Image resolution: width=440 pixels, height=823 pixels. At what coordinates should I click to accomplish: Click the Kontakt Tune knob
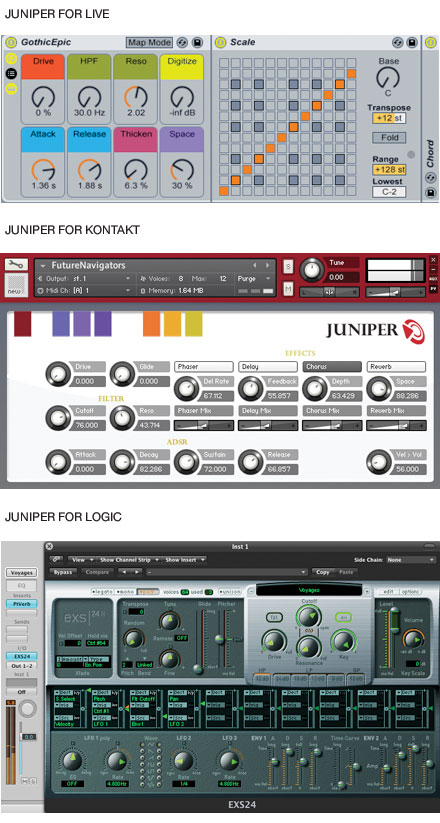311,271
